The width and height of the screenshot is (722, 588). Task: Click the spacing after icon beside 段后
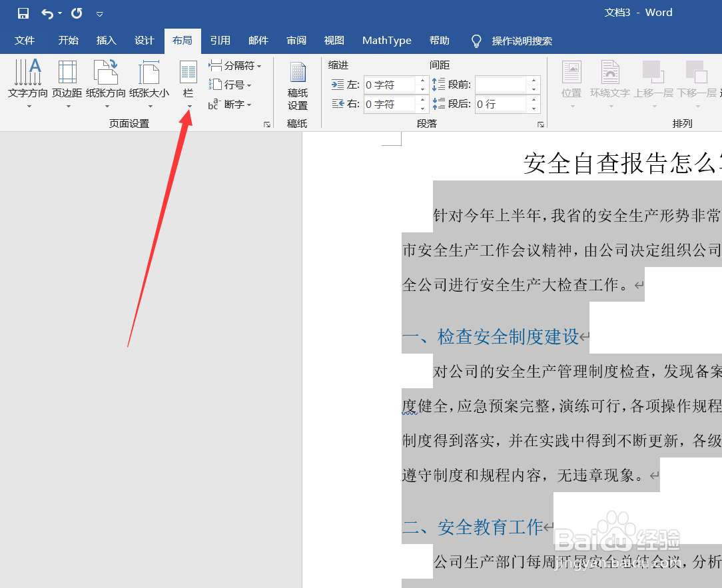click(x=438, y=104)
